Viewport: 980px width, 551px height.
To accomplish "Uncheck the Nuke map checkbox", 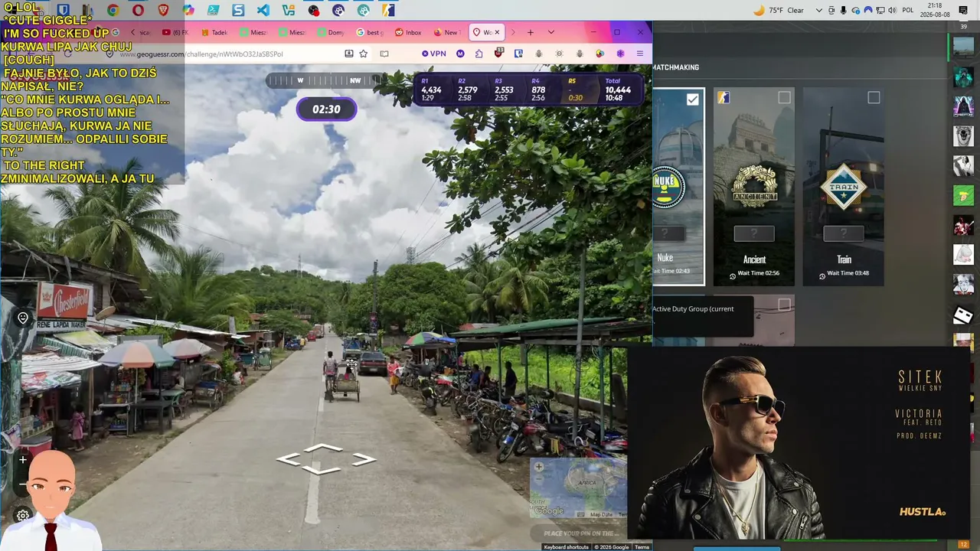I will [x=692, y=99].
